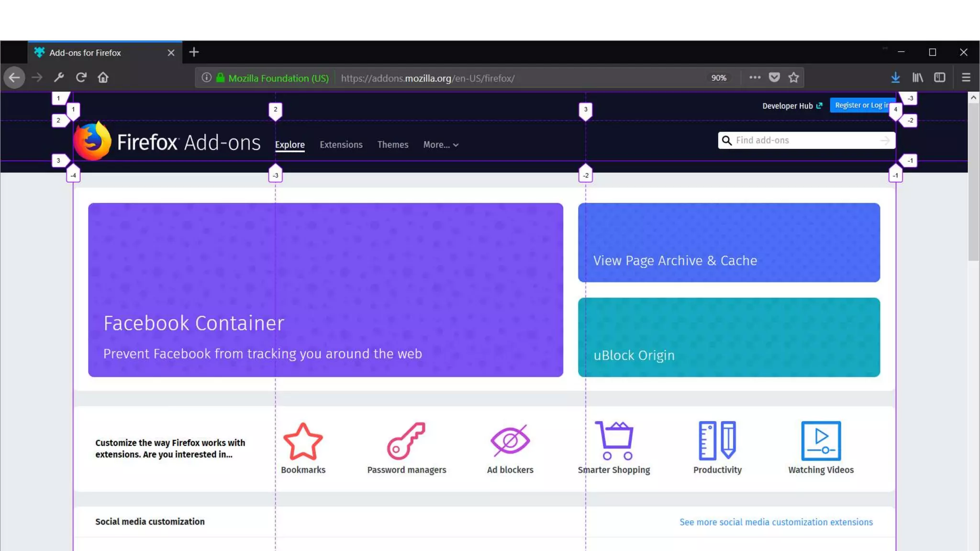Open the Downloads arrow icon
Viewport: 980px width, 551px height.
[x=895, y=77]
